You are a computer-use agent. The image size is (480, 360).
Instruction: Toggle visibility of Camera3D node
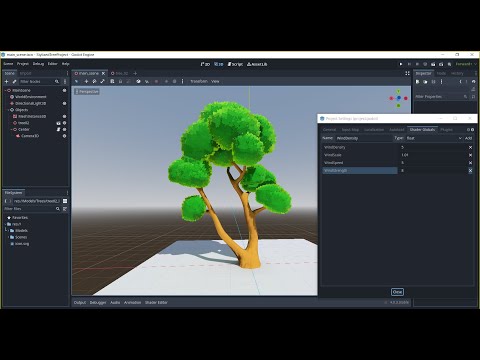click(64, 136)
